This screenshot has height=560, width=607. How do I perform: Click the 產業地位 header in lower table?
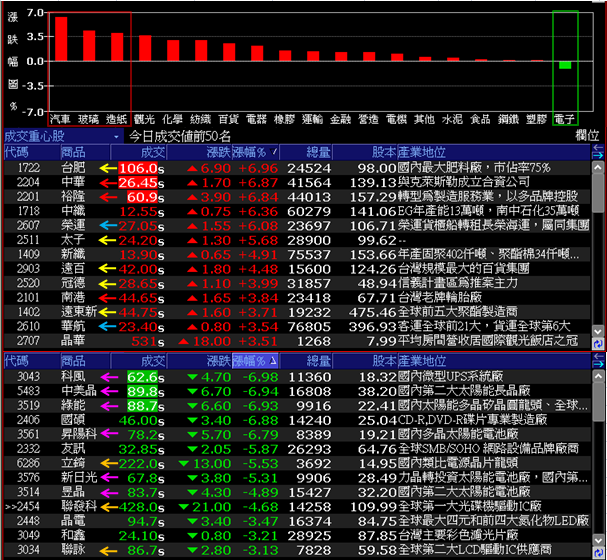[494, 361]
